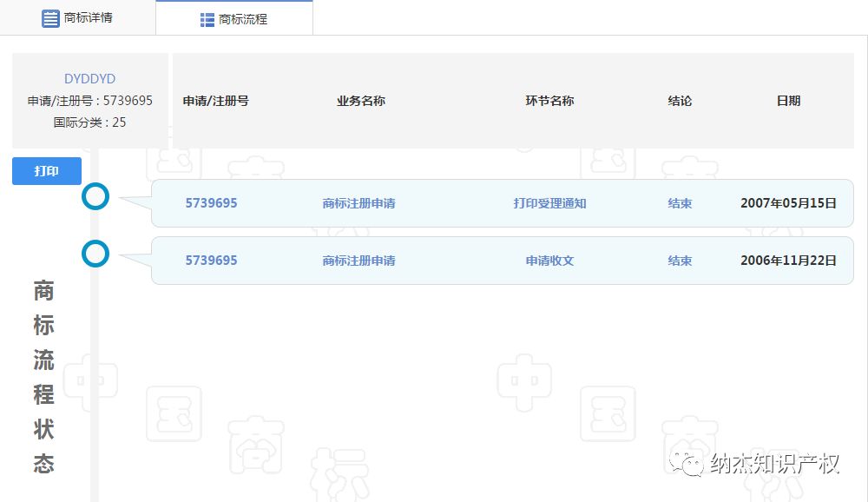Click the 国际分类: 25 info text

click(x=90, y=122)
